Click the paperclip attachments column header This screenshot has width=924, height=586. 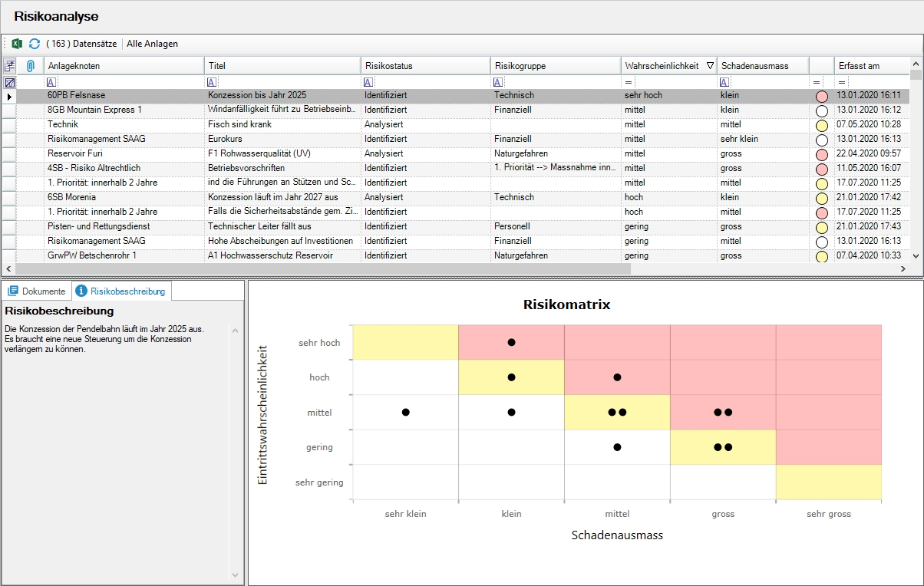pos(31,66)
